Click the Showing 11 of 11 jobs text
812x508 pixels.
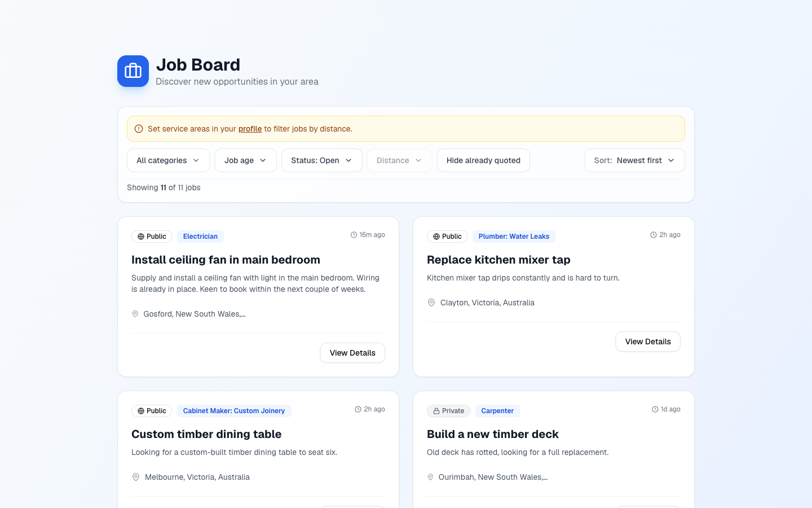(164, 187)
